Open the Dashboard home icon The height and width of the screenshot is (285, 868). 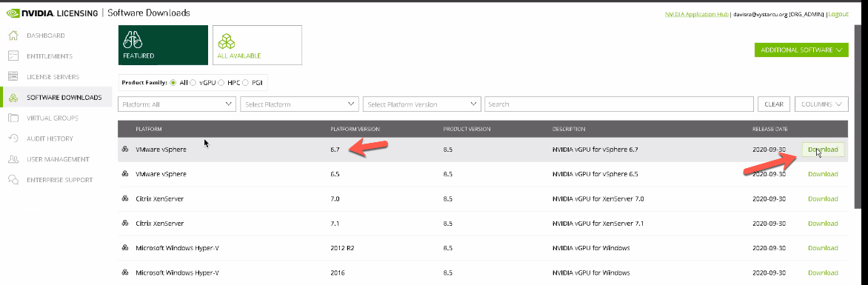coord(14,36)
